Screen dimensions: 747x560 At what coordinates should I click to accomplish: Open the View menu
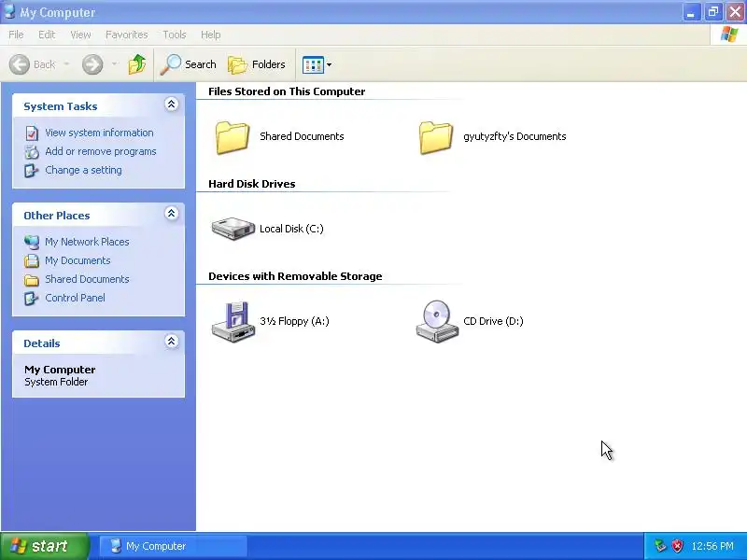point(80,35)
